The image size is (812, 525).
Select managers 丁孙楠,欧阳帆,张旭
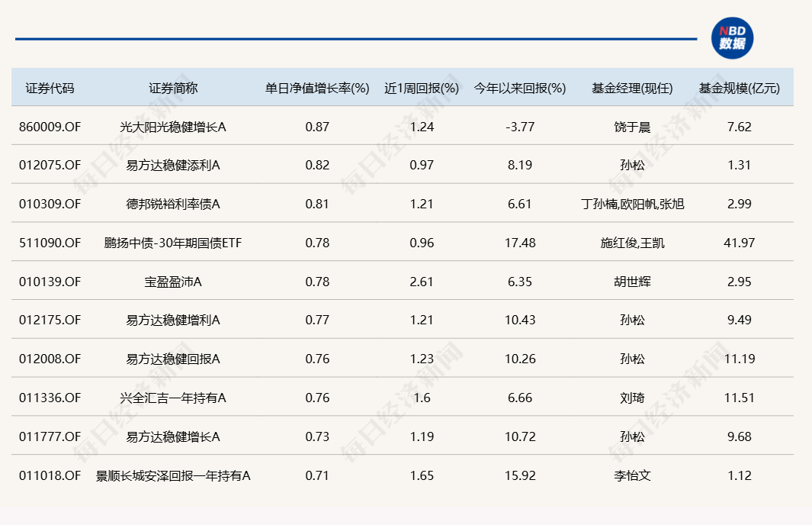632,205
